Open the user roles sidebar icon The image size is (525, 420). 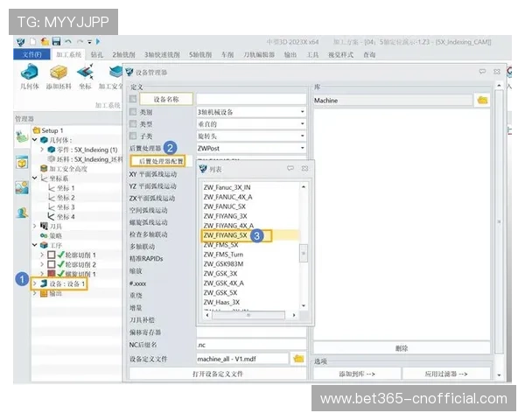point(22,213)
